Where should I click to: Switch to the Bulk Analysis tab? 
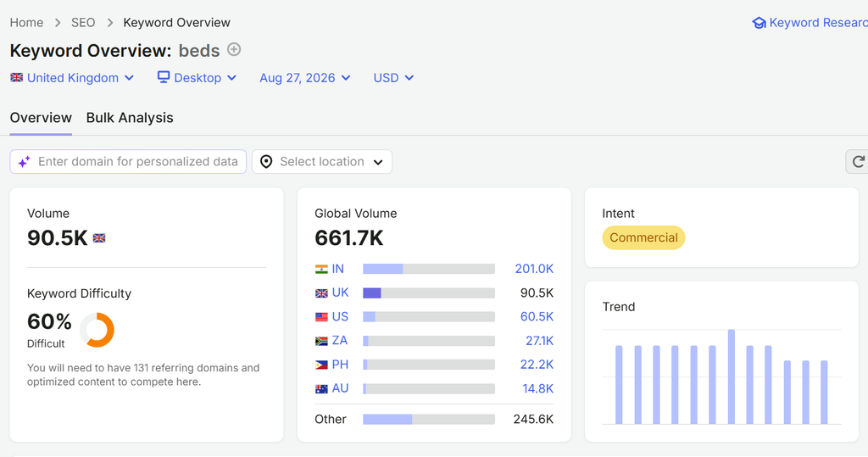[130, 118]
